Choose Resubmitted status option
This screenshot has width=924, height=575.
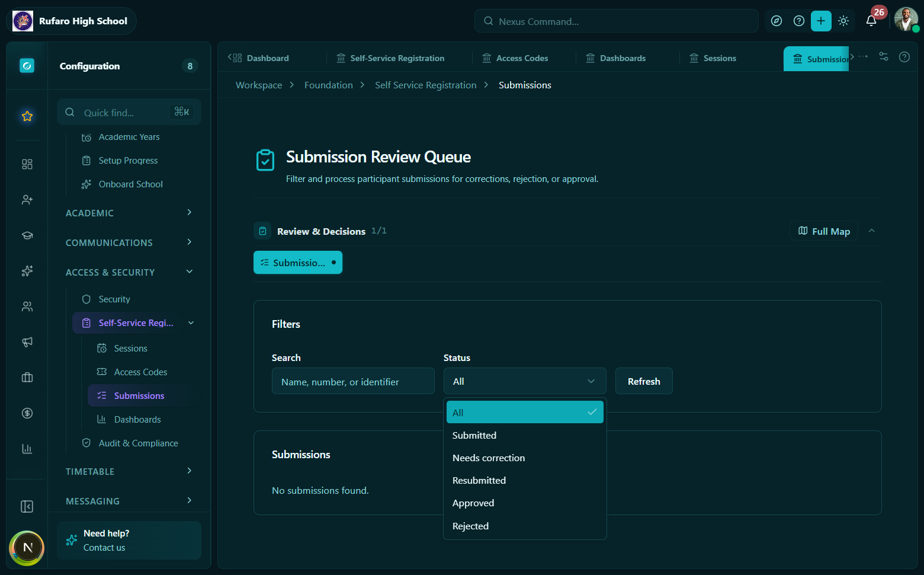[x=525, y=480]
